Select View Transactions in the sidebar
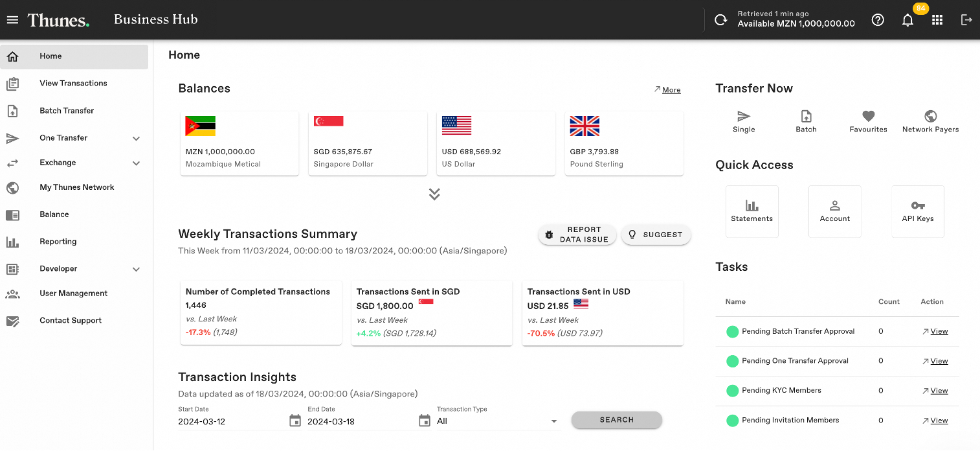 pyautogui.click(x=73, y=83)
